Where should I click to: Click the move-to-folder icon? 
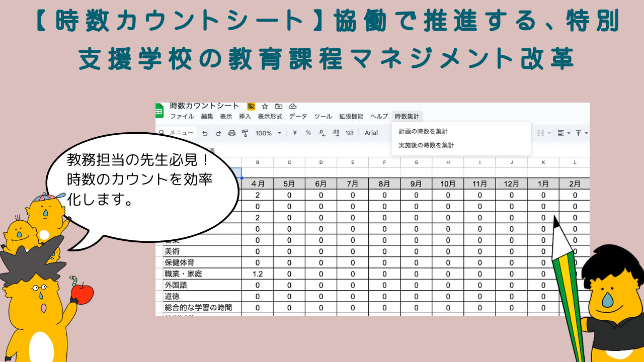(279, 106)
